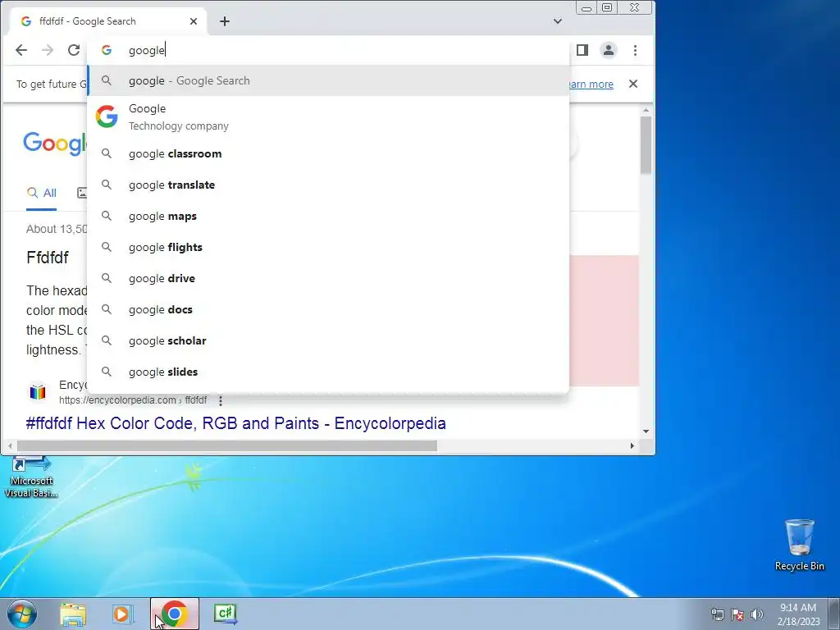Click the scroll-up arrow of page
The width and height of the screenshot is (840, 630).
(x=646, y=110)
